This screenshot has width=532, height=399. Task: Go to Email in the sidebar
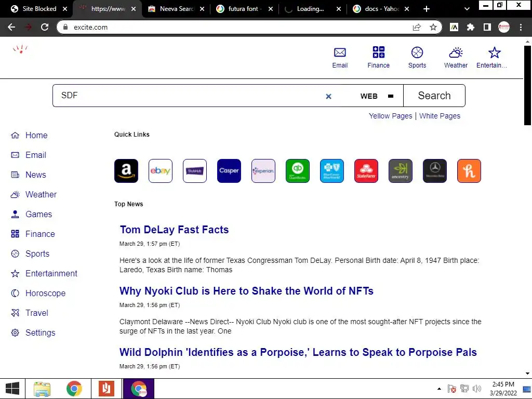pos(29,155)
